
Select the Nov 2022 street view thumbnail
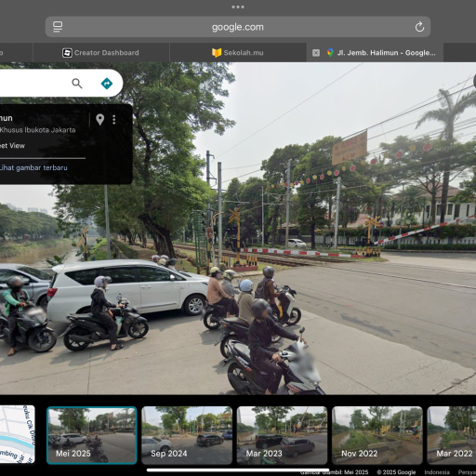[x=377, y=435]
